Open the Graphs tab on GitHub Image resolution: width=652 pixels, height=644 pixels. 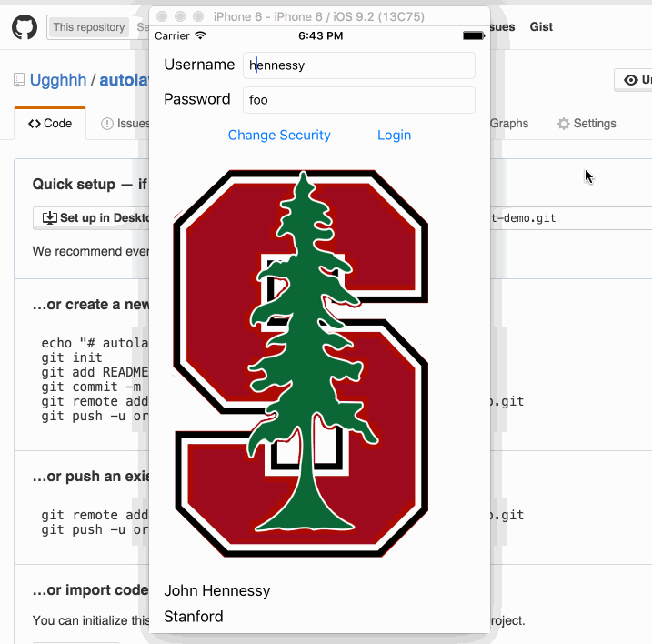point(509,124)
